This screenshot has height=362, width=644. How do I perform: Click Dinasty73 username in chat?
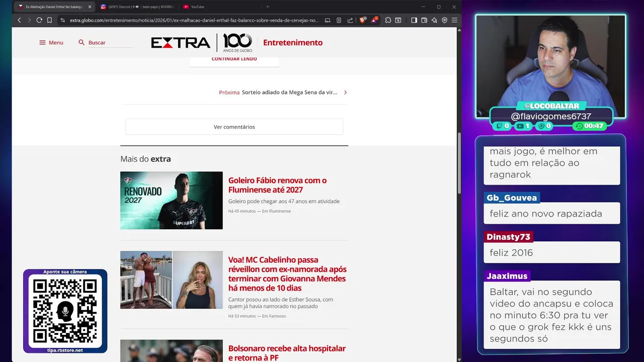point(508,237)
